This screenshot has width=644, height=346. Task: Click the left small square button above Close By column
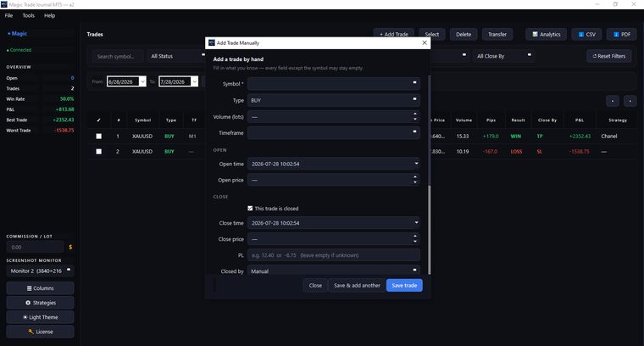pos(613,101)
